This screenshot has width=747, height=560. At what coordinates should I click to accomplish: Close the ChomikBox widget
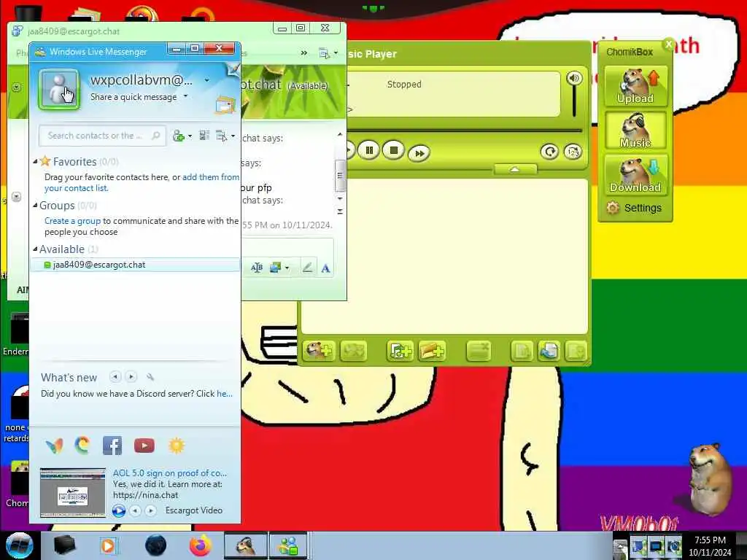click(x=669, y=44)
